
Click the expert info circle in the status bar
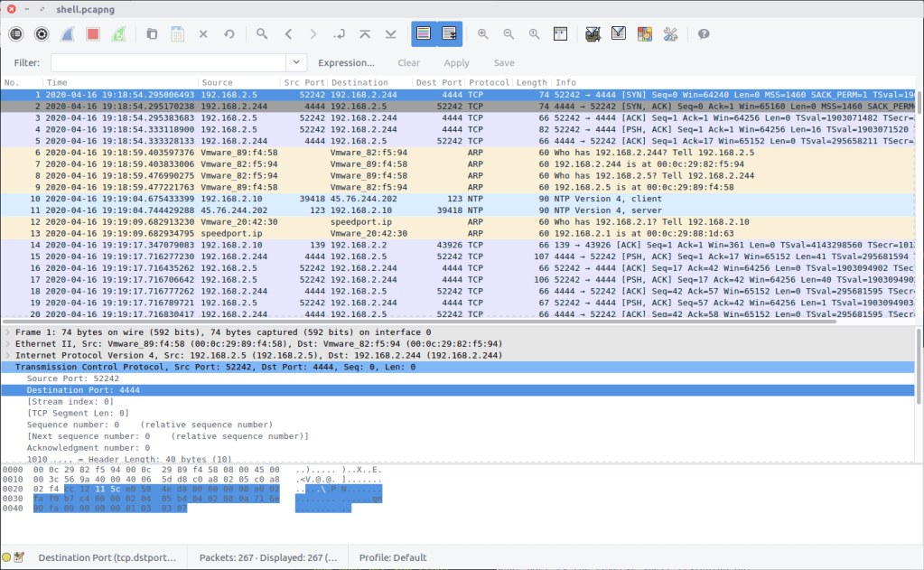(x=7, y=557)
